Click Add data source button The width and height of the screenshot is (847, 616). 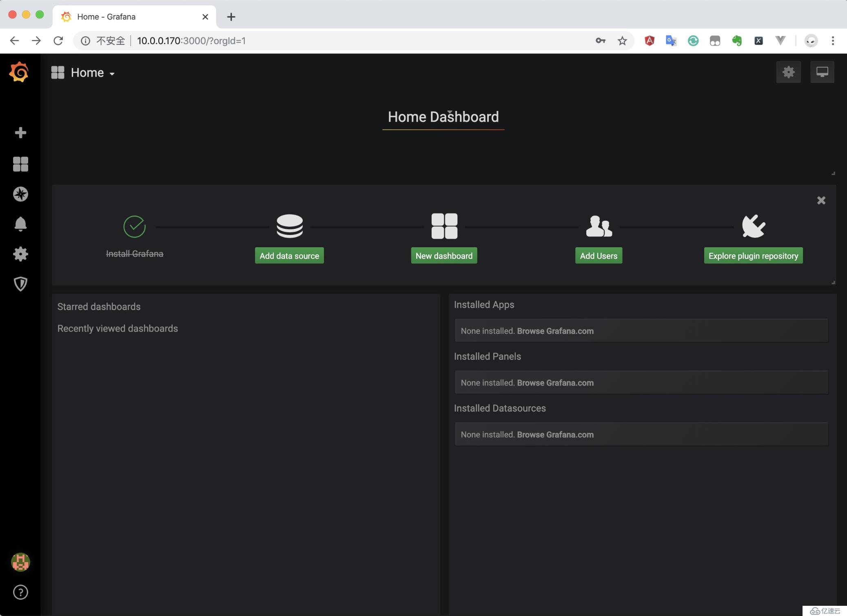(x=289, y=256)
